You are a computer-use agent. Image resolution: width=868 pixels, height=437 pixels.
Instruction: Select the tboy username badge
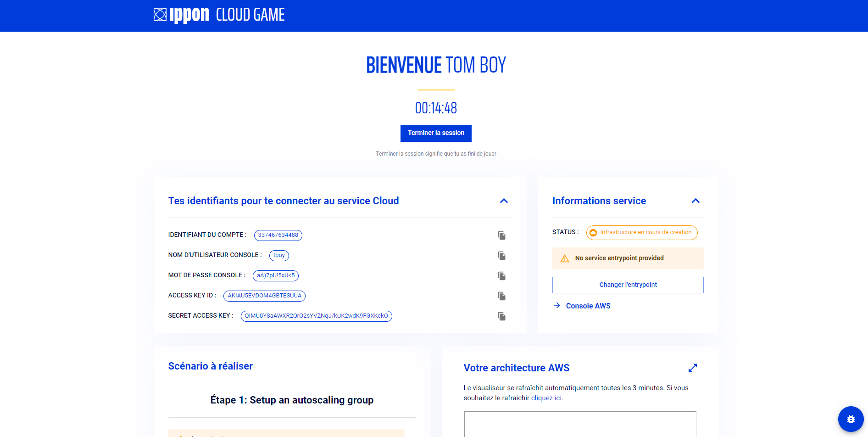tap(279, 255)
